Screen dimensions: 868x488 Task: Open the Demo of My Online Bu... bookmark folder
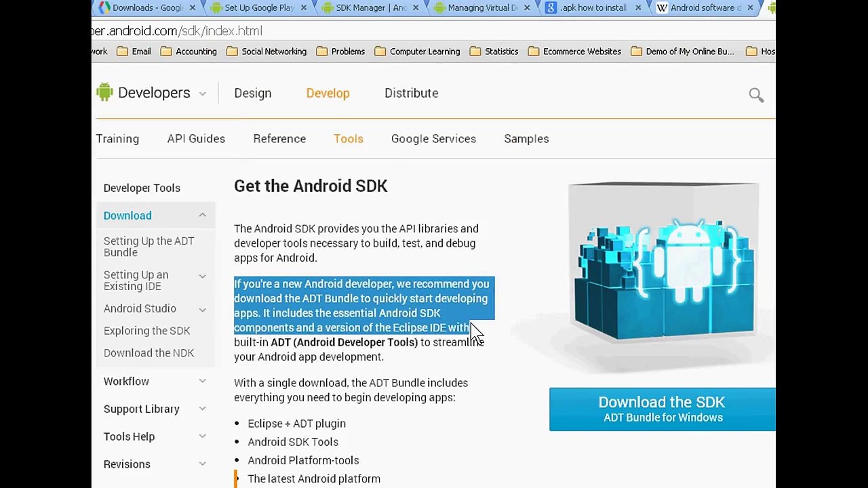pos(682,52)
